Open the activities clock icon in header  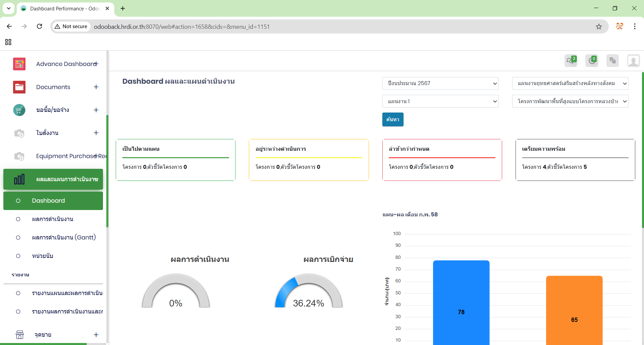592,61
